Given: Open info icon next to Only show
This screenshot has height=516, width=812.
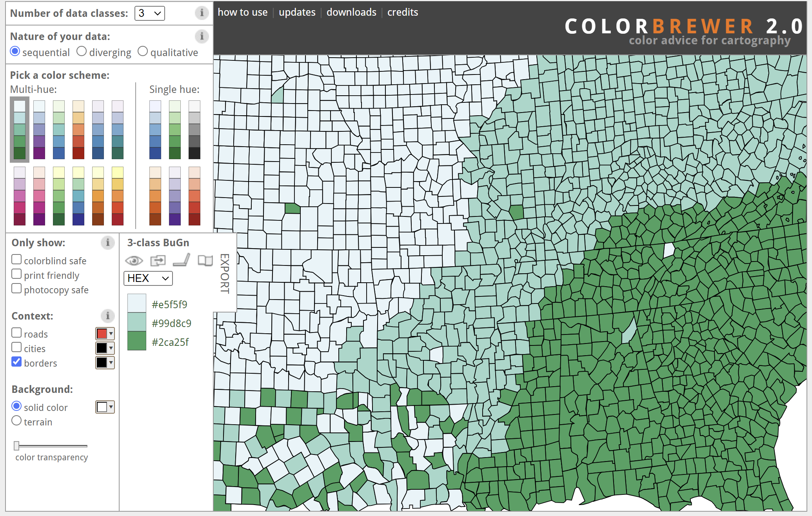Looking at the screenshot, I should (x=107, y=243).
